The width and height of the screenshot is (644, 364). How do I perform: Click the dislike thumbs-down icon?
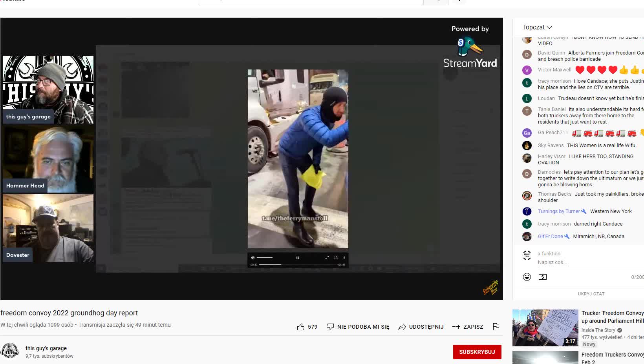click(330, 327)
